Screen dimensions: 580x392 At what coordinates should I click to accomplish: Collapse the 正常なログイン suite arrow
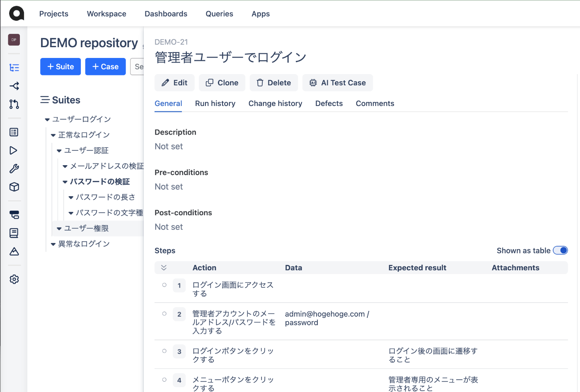53,135
